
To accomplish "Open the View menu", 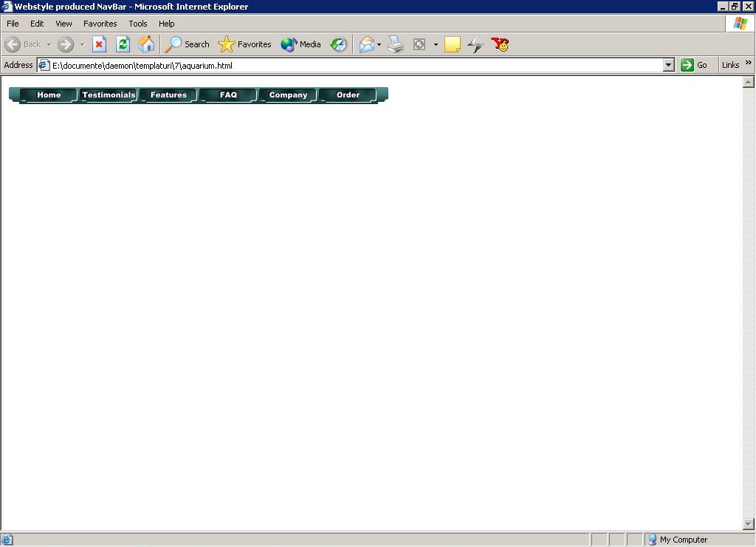I will (63, 24).
